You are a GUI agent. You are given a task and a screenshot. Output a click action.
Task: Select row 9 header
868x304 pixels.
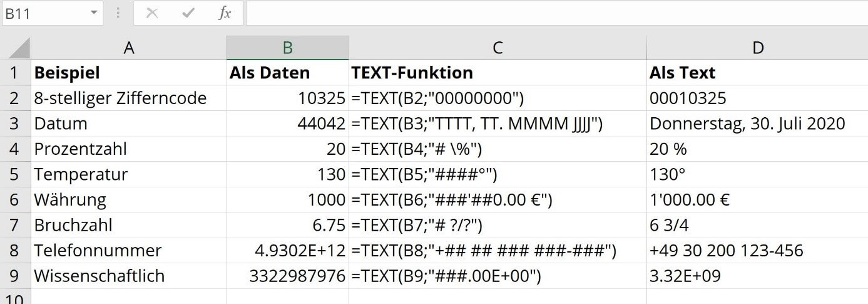pos(15,276)
